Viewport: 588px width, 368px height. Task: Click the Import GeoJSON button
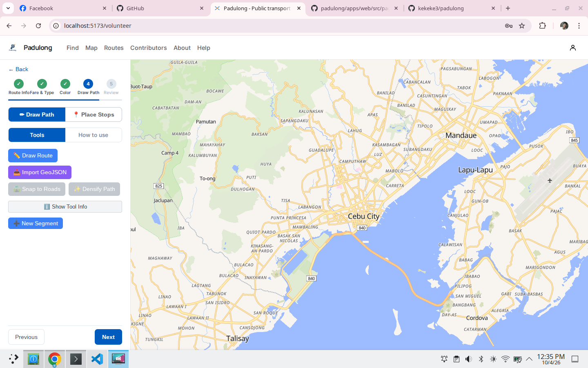(x=40, y=172)
